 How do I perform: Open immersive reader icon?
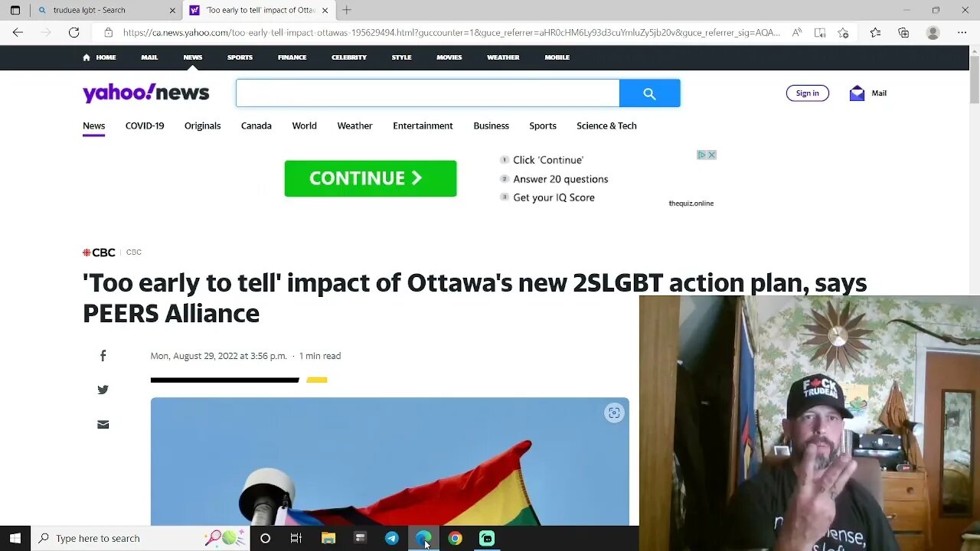820,32
